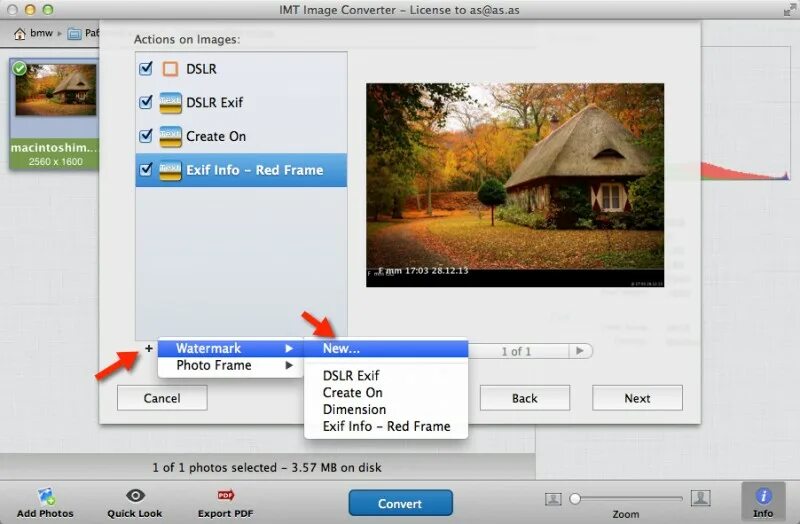Image resolution: width=800 pixels, height=524 pixels.
Task: Click the DSLR photo frame icon
Action: point(170,69)
